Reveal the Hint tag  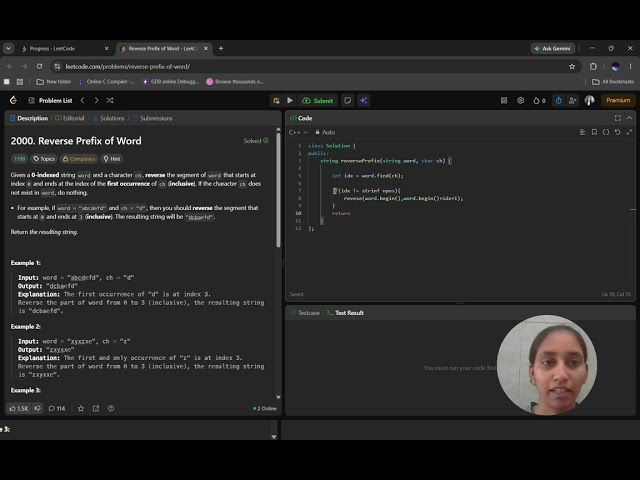112,159
